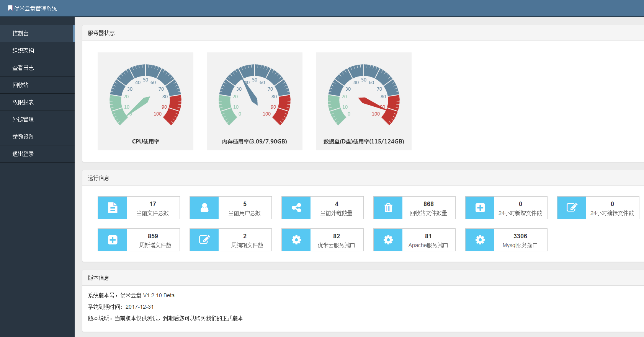Screen dimensions: 644x337
Task: Click the share icon for external link count
Action: click(296, 208)
